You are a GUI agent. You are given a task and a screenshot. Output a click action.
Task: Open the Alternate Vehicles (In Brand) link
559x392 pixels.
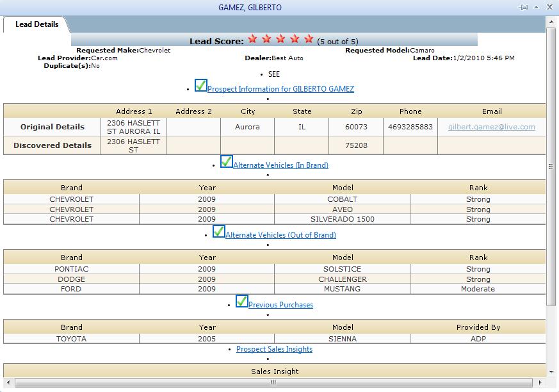pos(280,165)
